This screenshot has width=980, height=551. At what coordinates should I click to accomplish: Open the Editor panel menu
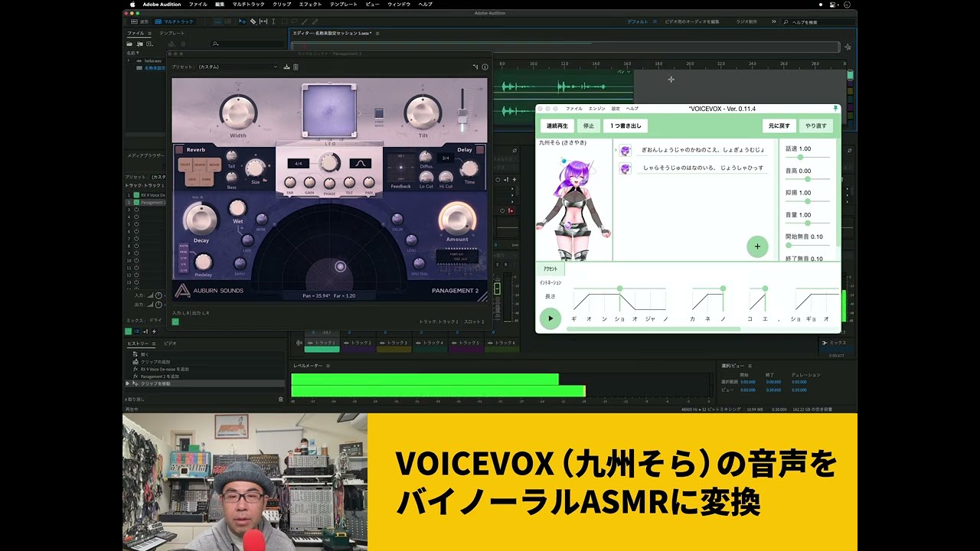(377, 34)
